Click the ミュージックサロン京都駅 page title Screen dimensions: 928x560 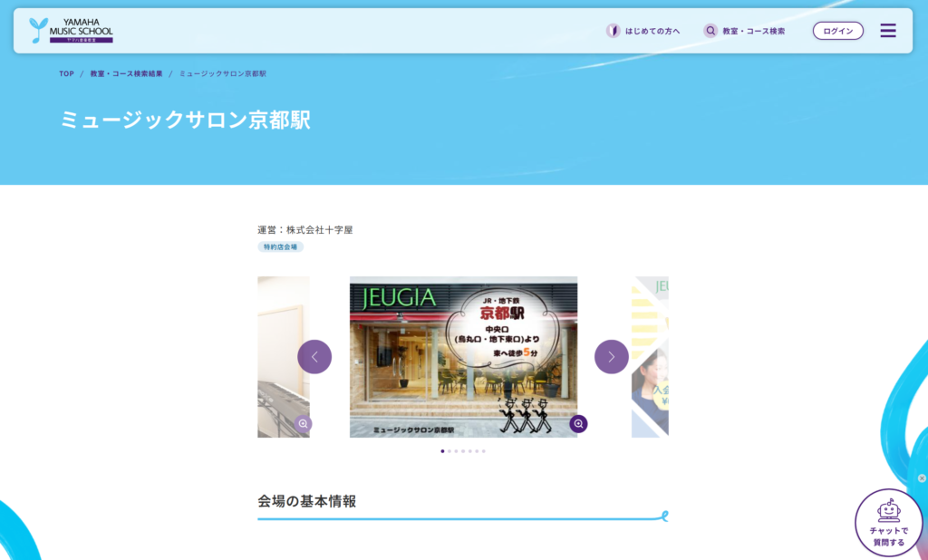185,120
